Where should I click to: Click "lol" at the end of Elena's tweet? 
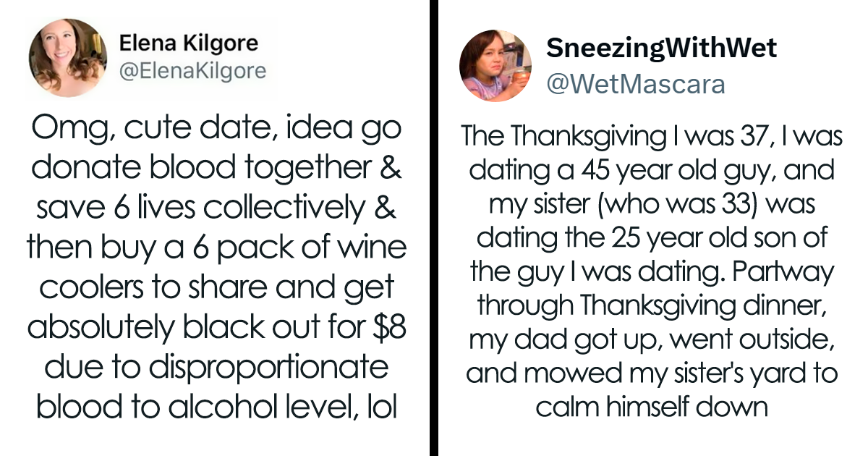point(380,408)
